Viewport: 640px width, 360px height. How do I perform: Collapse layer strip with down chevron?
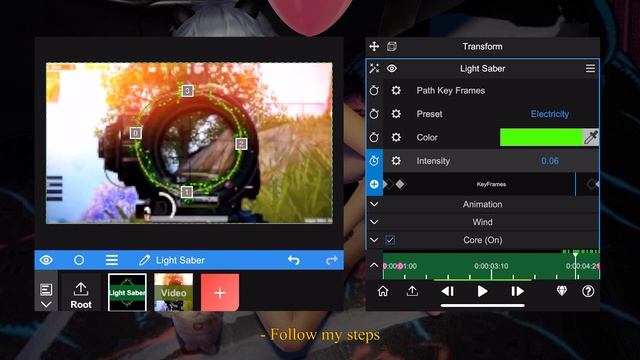point(46,304)
